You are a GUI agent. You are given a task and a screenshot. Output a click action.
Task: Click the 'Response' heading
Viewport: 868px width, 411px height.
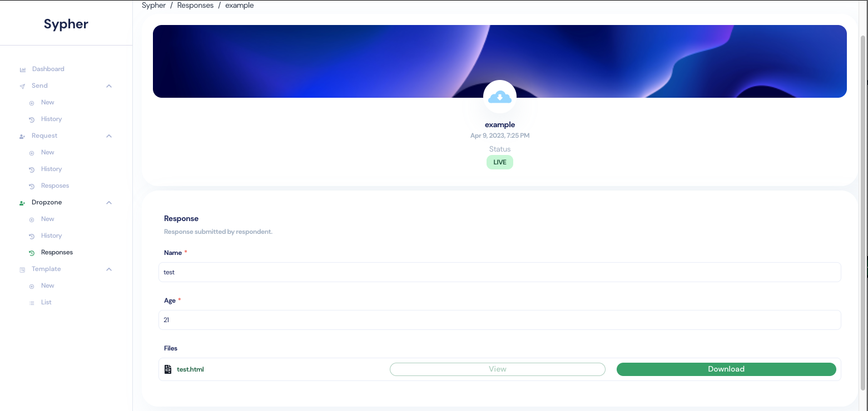click(x=181, y=218)
